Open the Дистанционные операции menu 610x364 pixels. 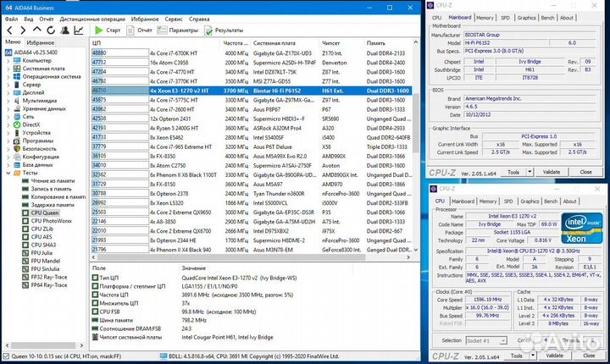point(92,19)
